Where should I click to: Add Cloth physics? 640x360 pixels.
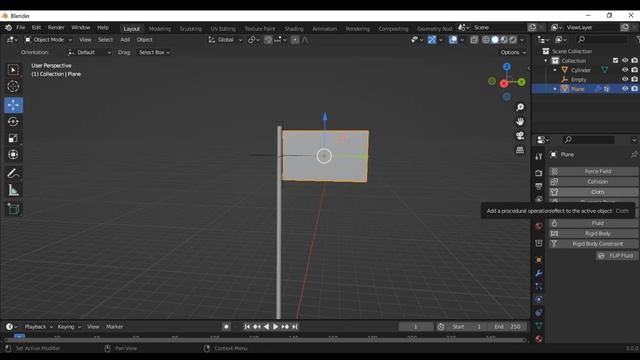pyautogui.click(x=593, y=192)
